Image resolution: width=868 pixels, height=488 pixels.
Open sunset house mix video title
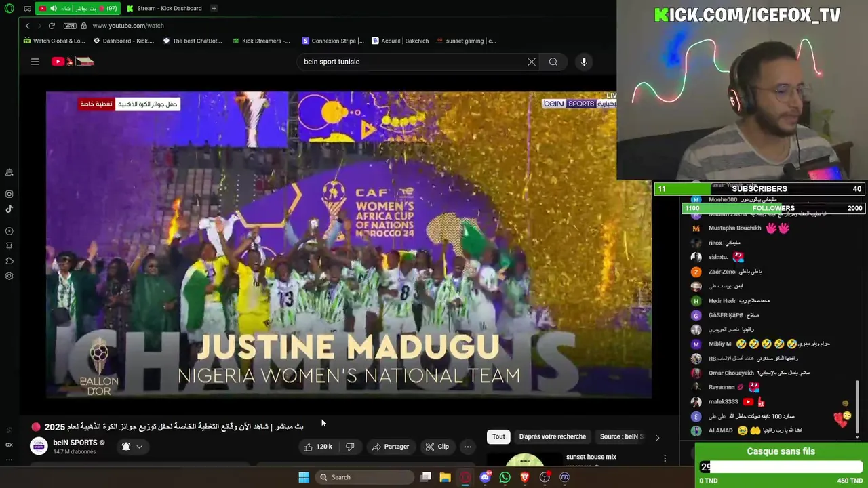(x=591, y=457)
